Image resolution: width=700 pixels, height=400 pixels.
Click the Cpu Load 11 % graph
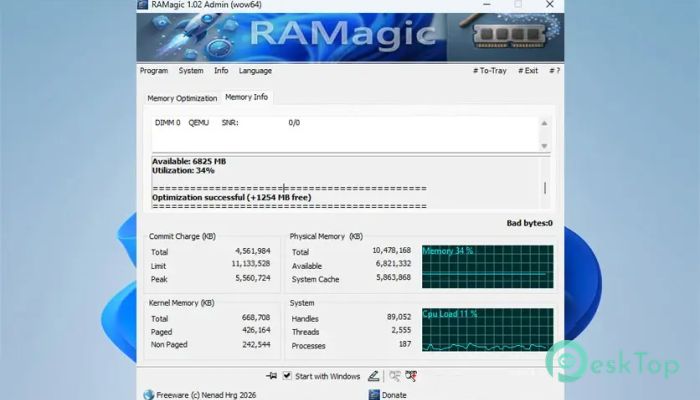tap(488, 329)
